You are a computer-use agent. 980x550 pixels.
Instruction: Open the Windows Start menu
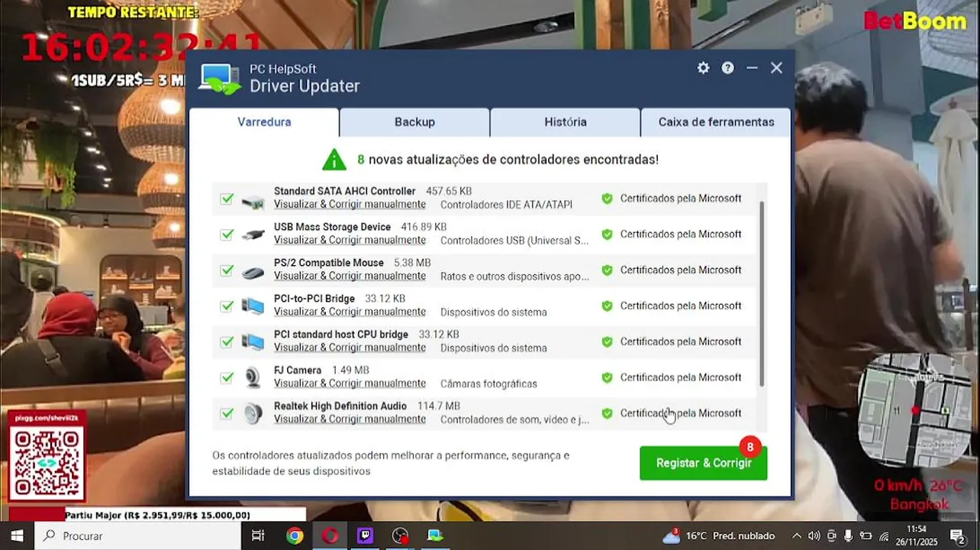pos(17,535)
